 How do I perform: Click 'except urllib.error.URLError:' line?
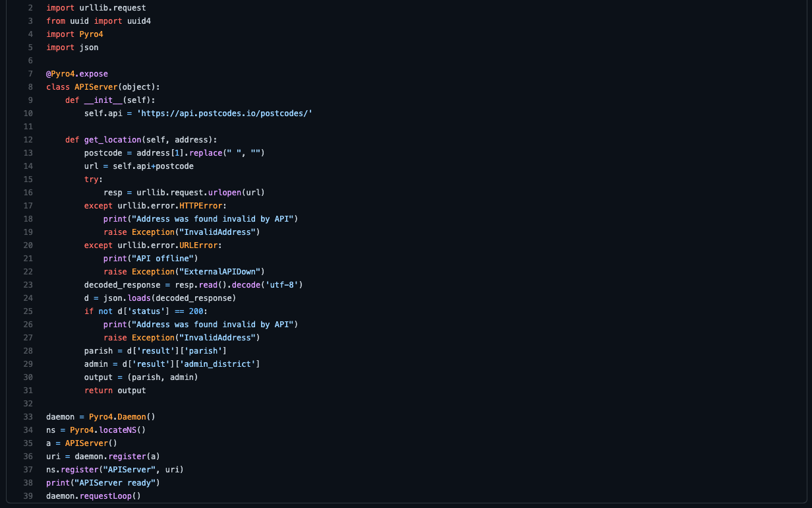pyautogui.click(x=154, y=245)
